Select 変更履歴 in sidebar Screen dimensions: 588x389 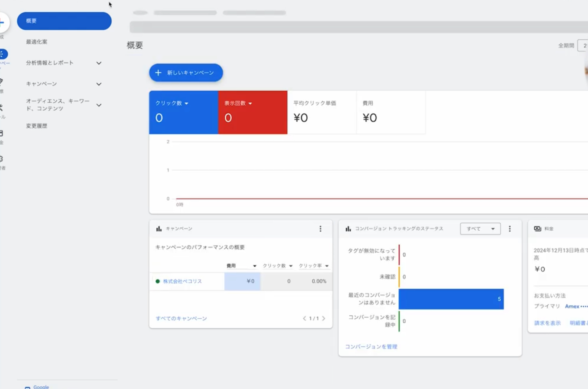tap(36, 126)
